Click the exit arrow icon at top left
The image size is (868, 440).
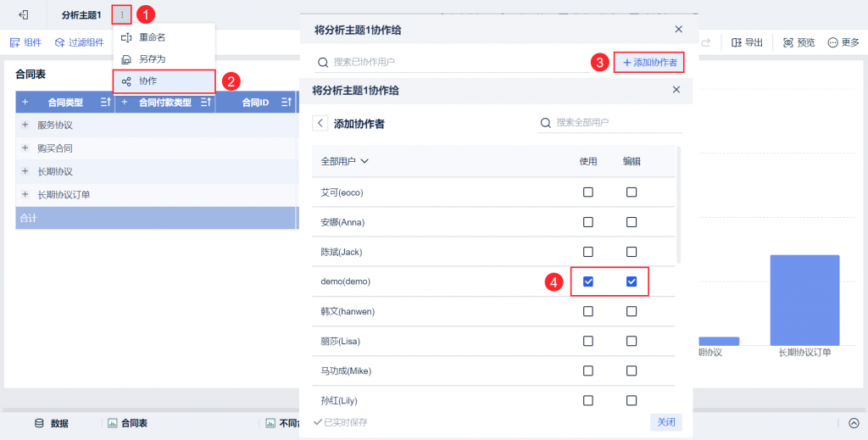[x=23, y=15]
